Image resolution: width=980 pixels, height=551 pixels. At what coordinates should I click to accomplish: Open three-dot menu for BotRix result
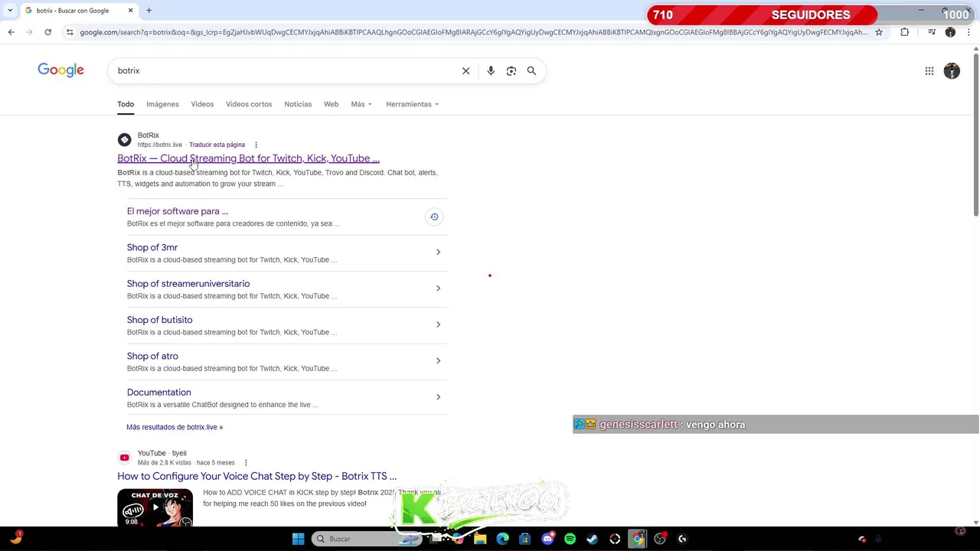pos(256,145)
